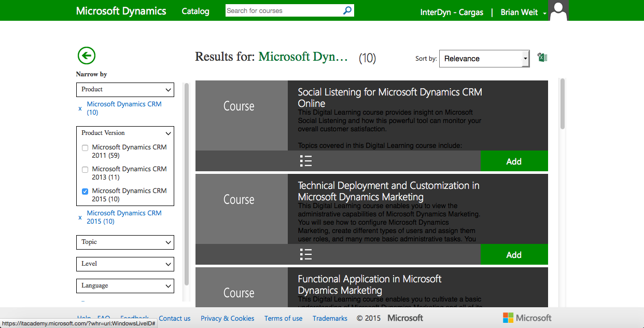Uncheck the Microsoft Dynamics CRM 2015 (10) box

point(85,192)
